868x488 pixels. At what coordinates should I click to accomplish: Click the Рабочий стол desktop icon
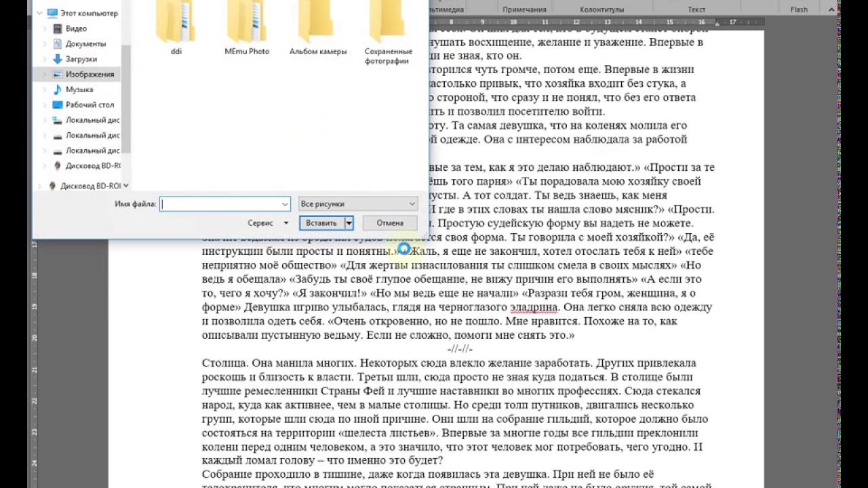click(58, 104)
